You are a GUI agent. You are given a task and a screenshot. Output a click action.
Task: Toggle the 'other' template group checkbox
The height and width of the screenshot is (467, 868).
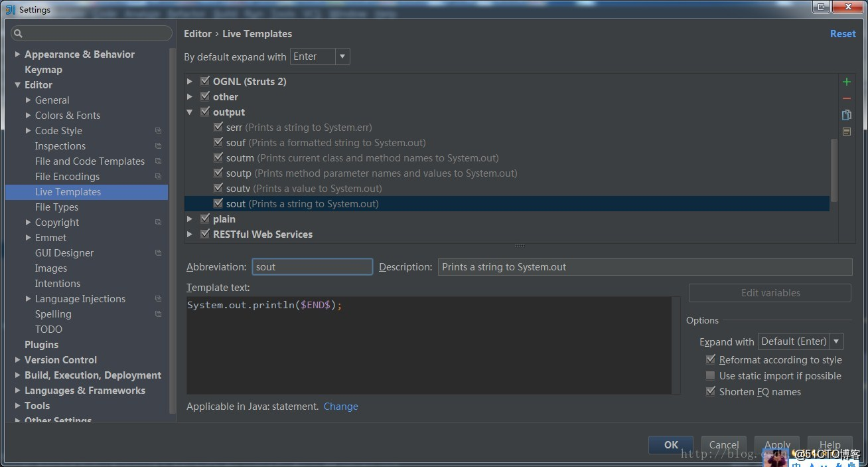(204, 96)
